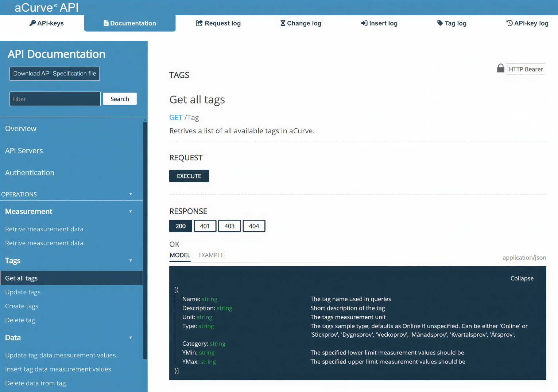This screenshot has height=392, width=558.
Task: Switch to the Request log tab
Action: tap(218, 23)
